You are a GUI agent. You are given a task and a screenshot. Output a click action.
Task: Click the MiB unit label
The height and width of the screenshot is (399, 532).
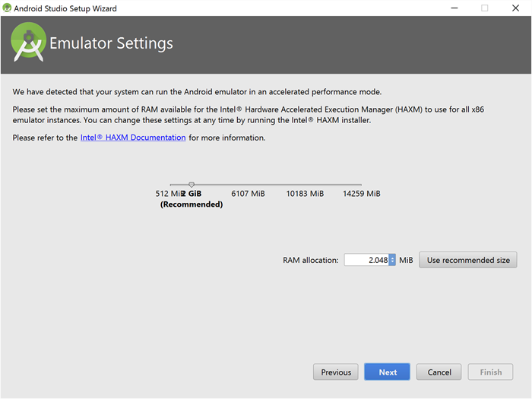406,260
